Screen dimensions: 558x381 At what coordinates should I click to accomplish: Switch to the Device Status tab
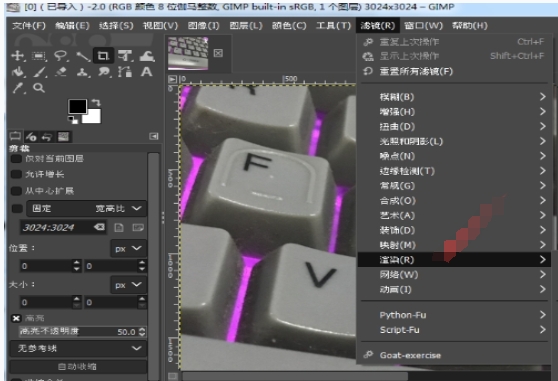[x=31, y=136]
